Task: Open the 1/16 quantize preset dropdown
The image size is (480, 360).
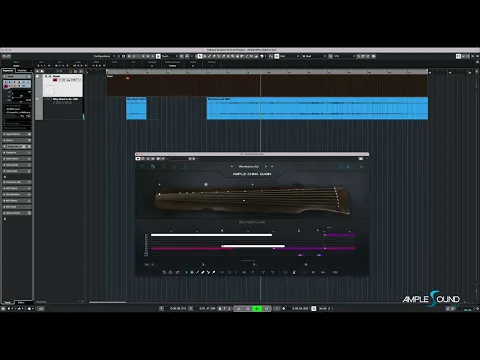Action: point(344,56)
